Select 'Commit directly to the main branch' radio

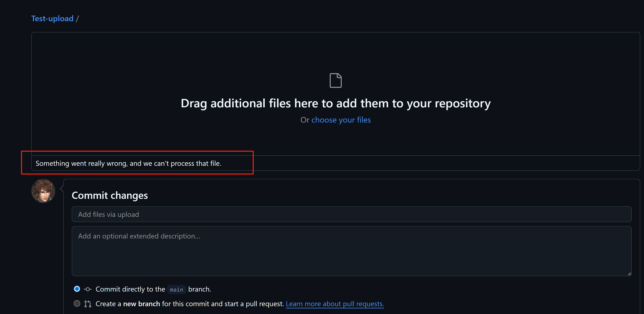tap(77, 289)
